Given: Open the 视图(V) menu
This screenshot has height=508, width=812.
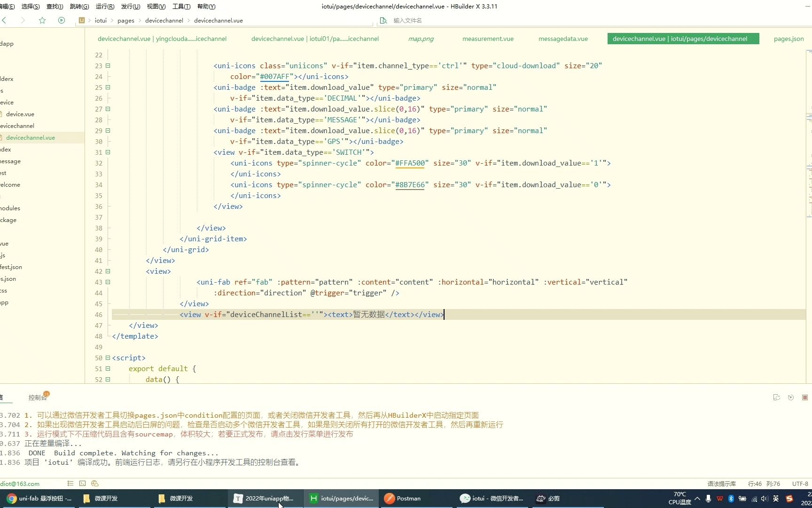Looking at the screenshot, I should click(156, 6).
